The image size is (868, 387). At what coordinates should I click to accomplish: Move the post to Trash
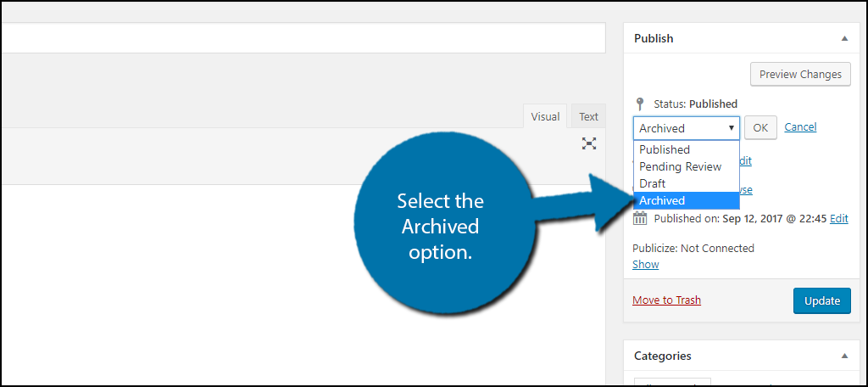[666, 300]
